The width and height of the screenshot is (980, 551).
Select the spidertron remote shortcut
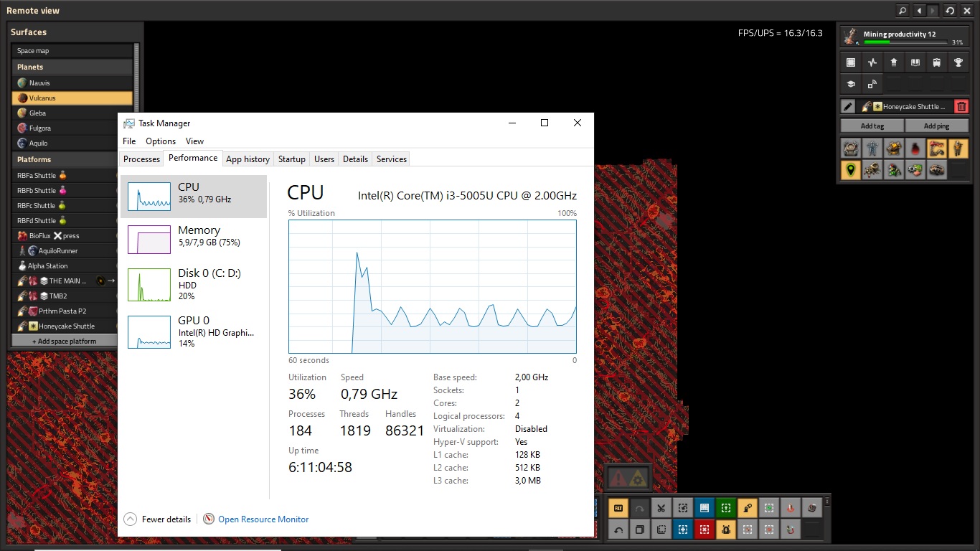coord(811,509)
